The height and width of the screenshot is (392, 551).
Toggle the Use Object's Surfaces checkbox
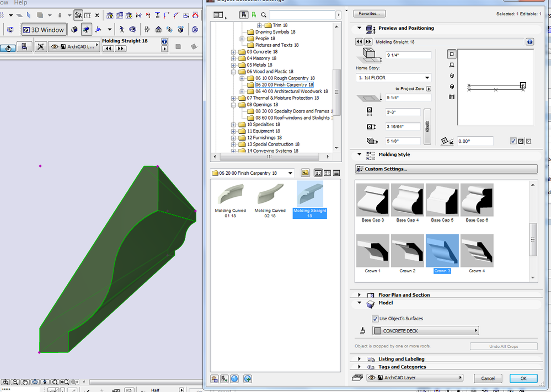click(376, 319)
